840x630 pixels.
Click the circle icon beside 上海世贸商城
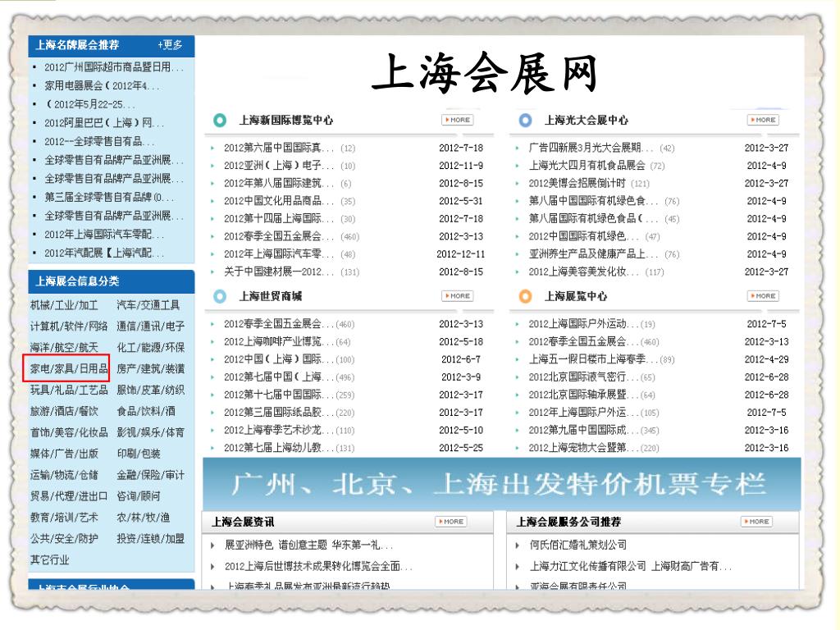coord(219,296)
